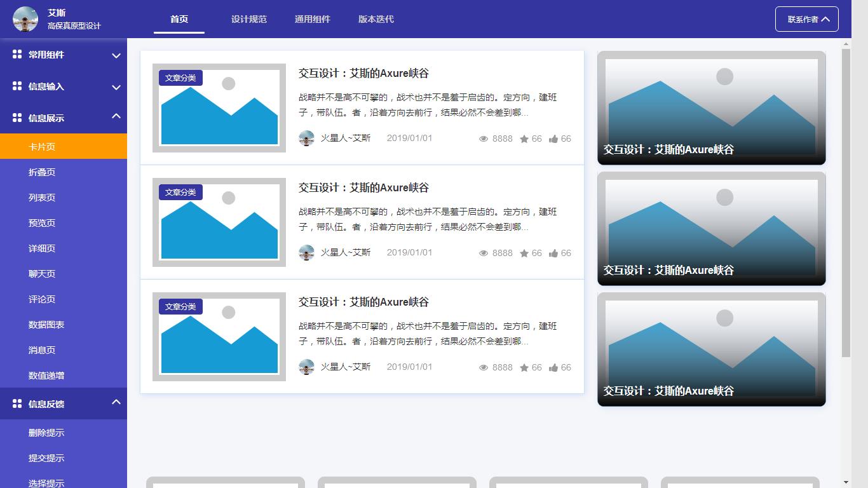Click the user avatar next to 艾斯
Screen dimensions: 868x488
25,19
